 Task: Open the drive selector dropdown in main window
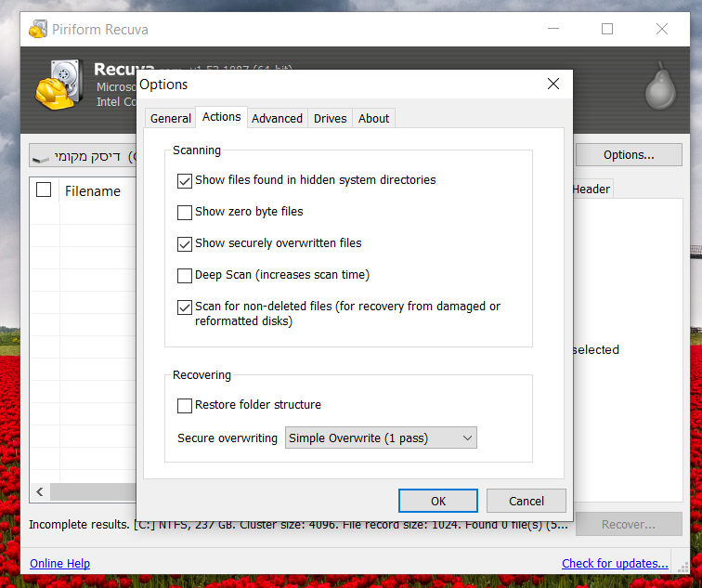[83, 155]
